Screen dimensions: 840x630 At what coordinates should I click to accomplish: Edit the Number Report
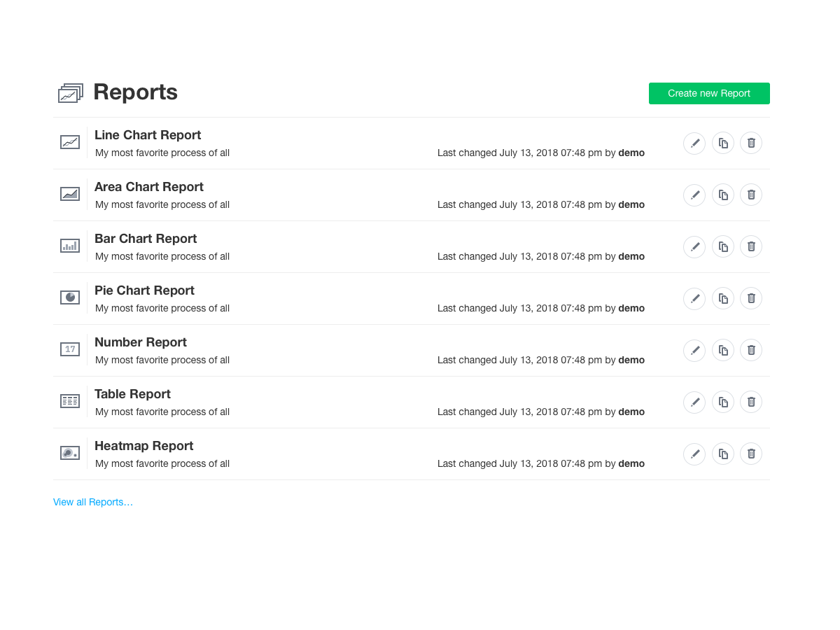[694, 350]
